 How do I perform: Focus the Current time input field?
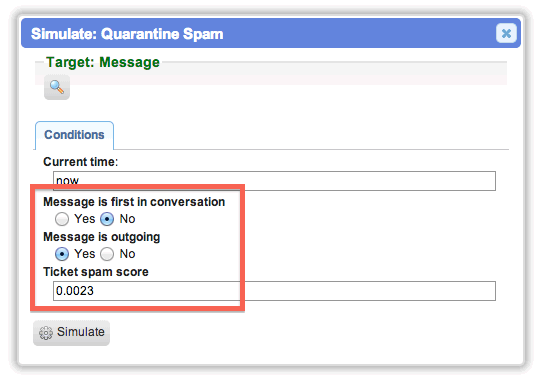274,181
